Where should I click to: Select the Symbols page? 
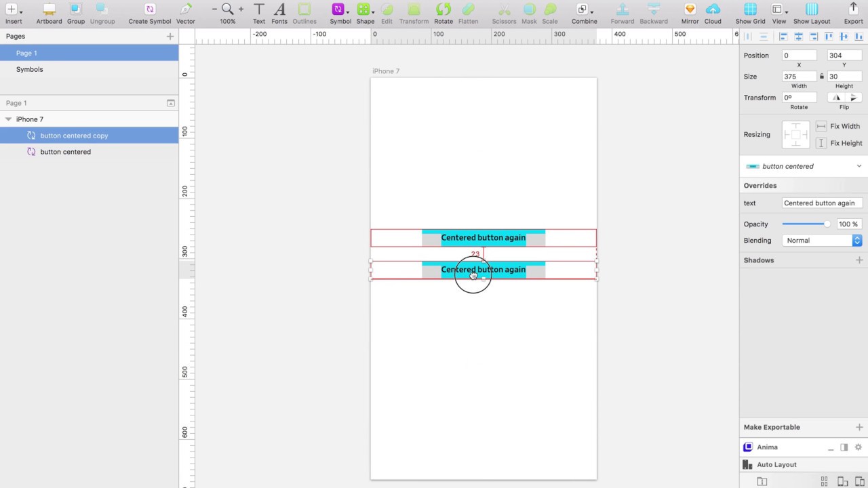click(x=29, y=69)
